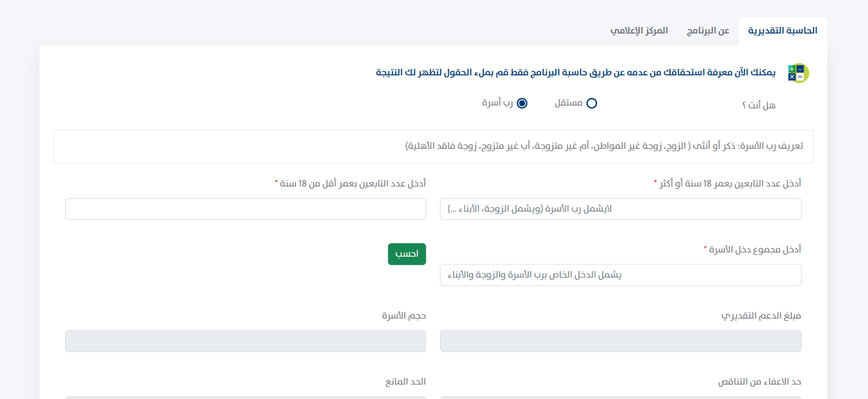Click the label above the under-18 dependents input

(353, 183)
